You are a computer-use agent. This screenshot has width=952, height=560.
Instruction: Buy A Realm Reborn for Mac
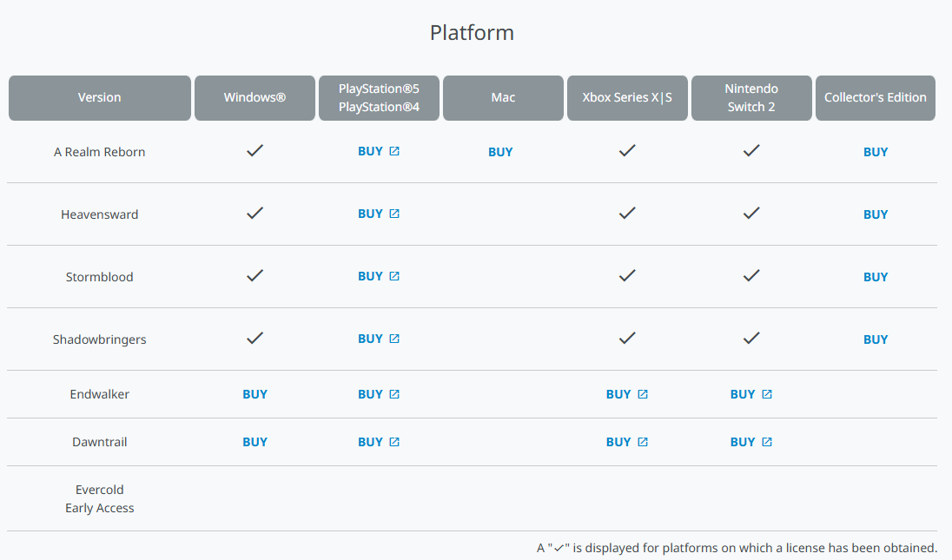[500, 152]
